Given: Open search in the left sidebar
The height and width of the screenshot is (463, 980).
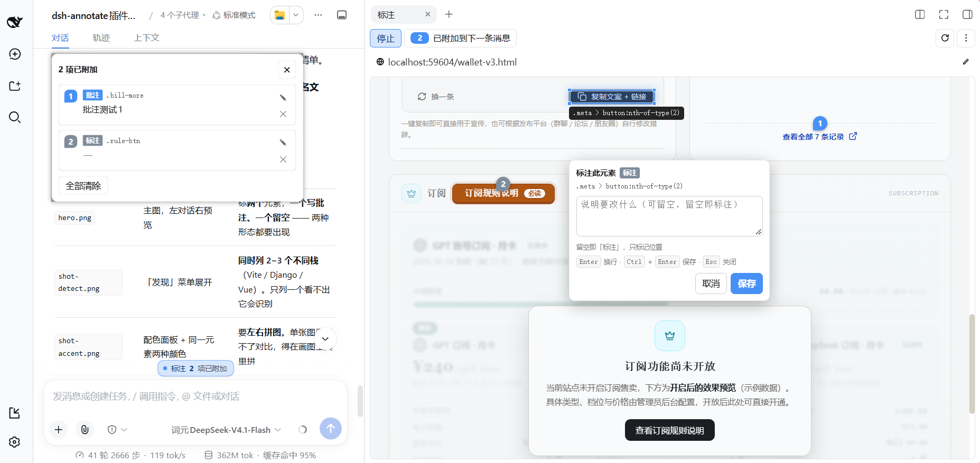Looking at the screenshot, I should point(15,117).
